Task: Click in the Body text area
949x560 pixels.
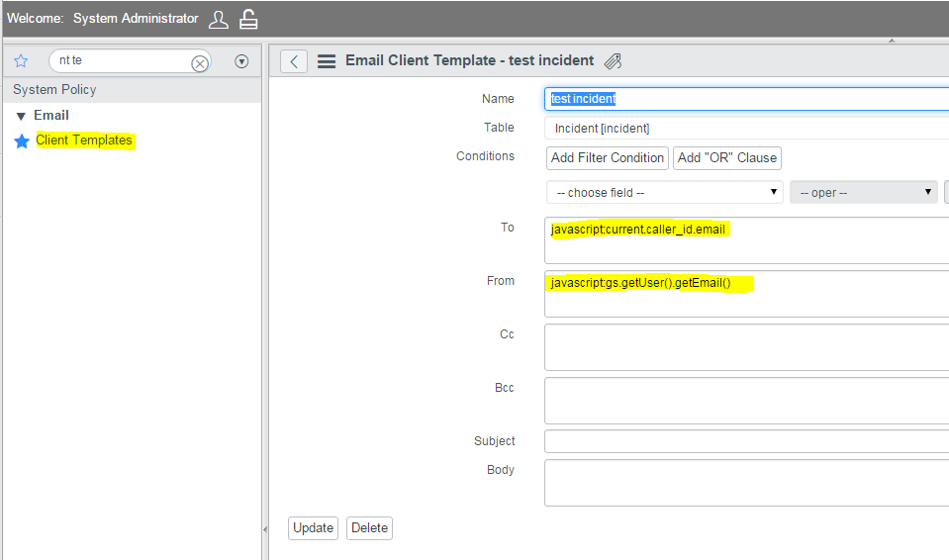Action: coord(746,483)
